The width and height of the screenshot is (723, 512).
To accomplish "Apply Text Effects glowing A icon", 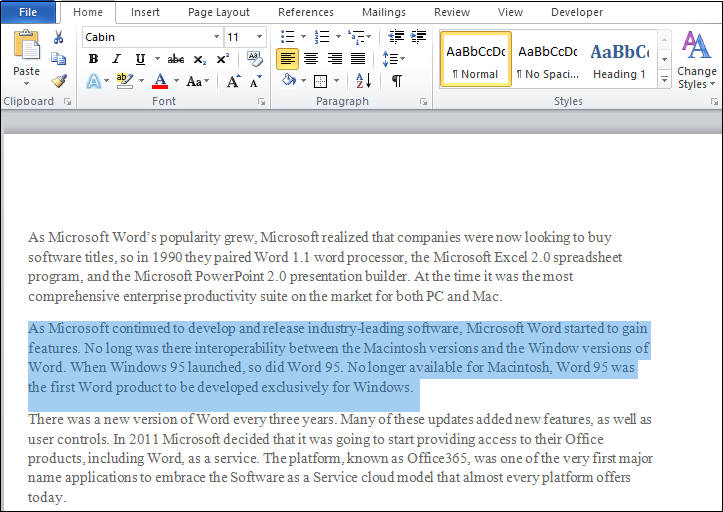I will pyautogui.click(x=94, y=82).
